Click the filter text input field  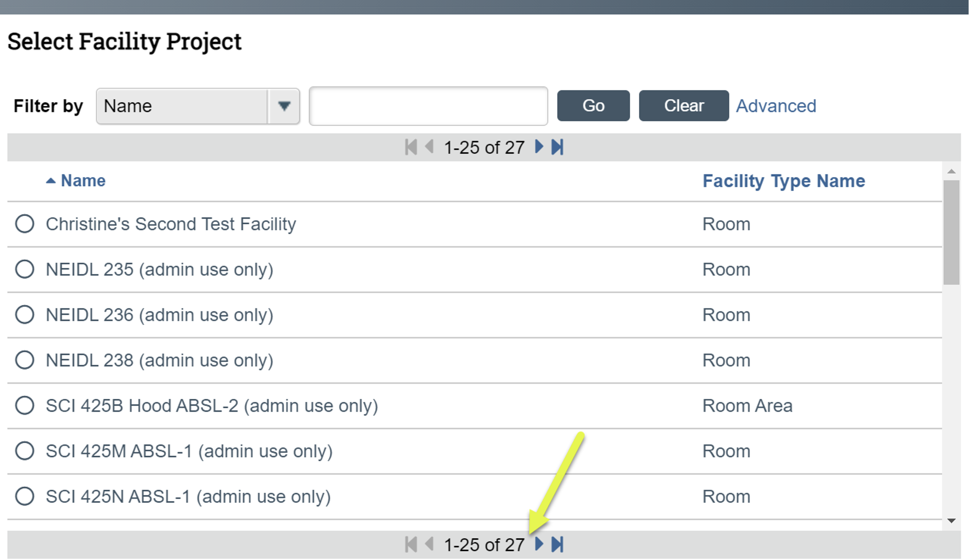[x=428, y=106]
